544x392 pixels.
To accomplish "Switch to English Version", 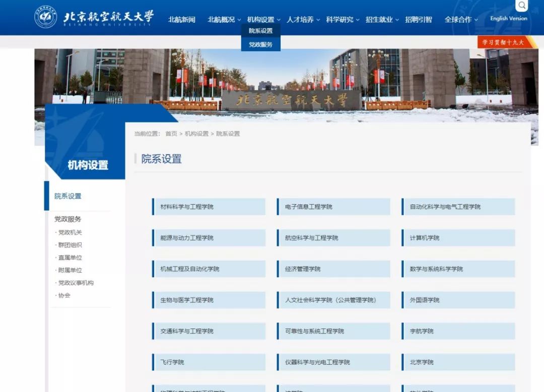I will 509,18.
